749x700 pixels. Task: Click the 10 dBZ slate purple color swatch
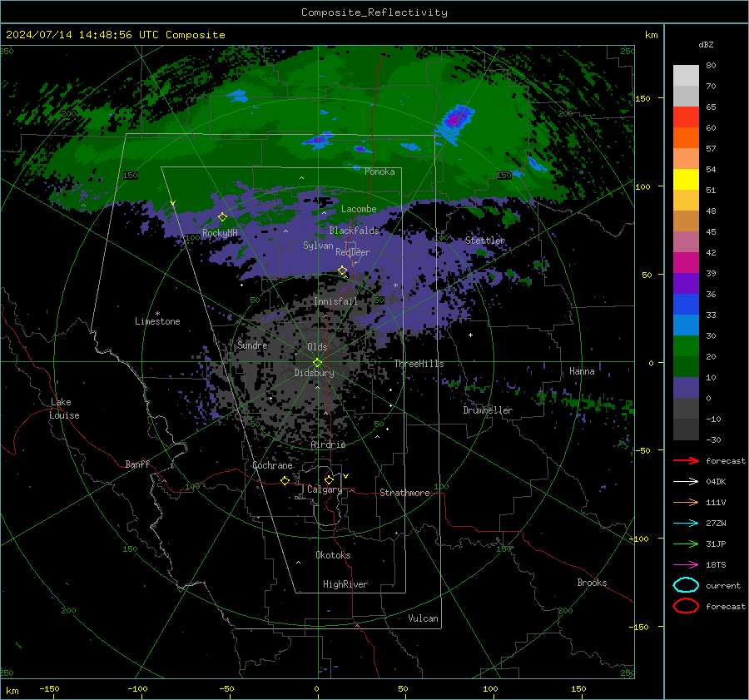[x=686, y=388]
